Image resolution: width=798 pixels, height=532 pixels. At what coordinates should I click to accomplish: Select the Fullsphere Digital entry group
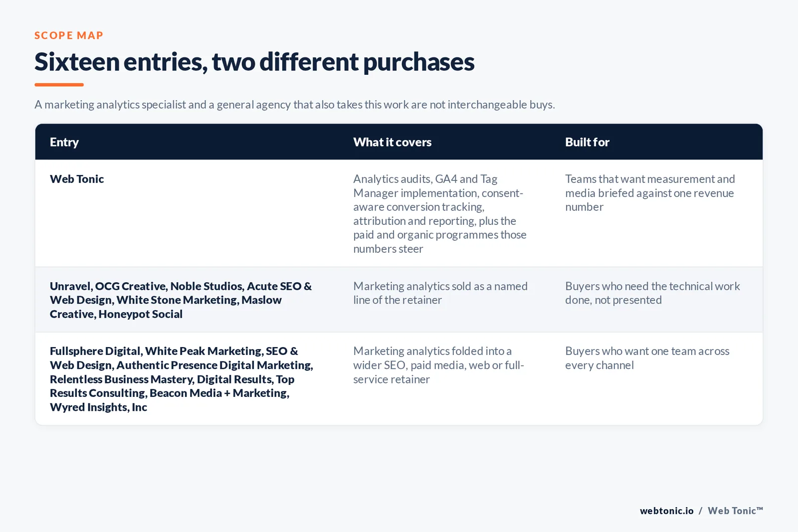coord(182,379)
